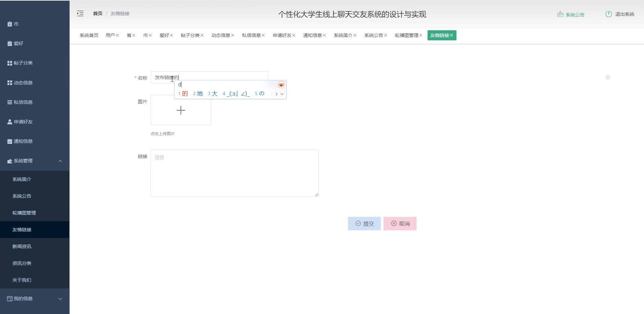Click the 爱好 sidebar icon
Screen dimensions: 644x314
(x=10, y=44)
